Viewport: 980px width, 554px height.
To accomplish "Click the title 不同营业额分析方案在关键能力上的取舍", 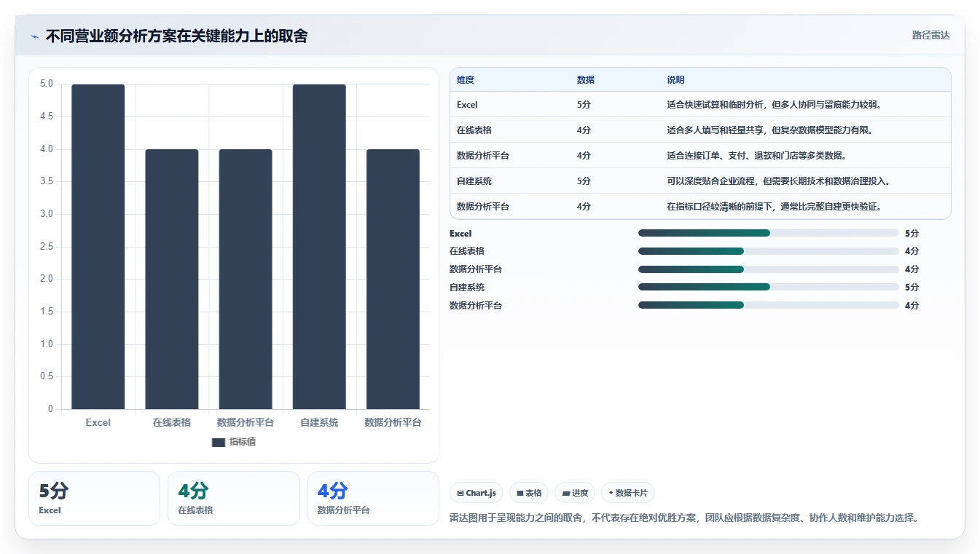I will 176,36.
